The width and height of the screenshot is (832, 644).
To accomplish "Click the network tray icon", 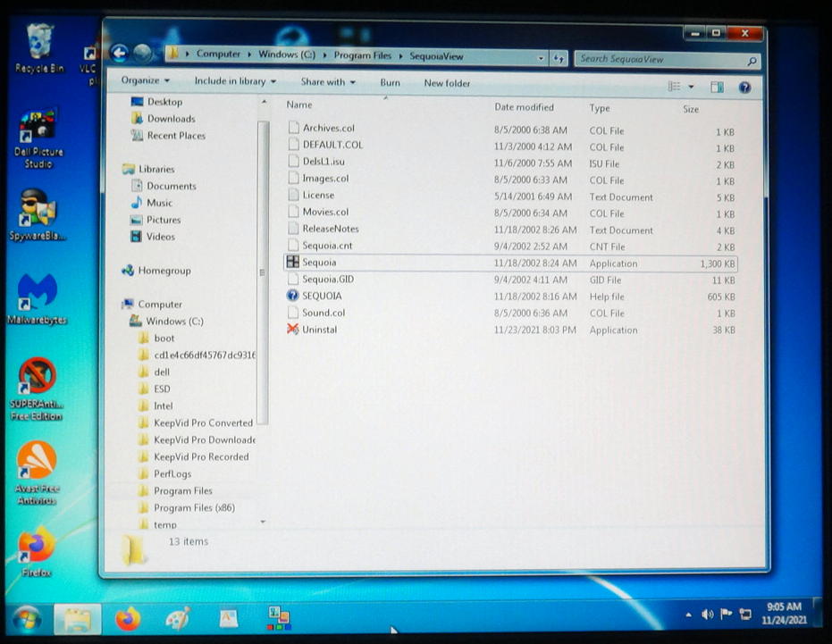I will 745,615.
